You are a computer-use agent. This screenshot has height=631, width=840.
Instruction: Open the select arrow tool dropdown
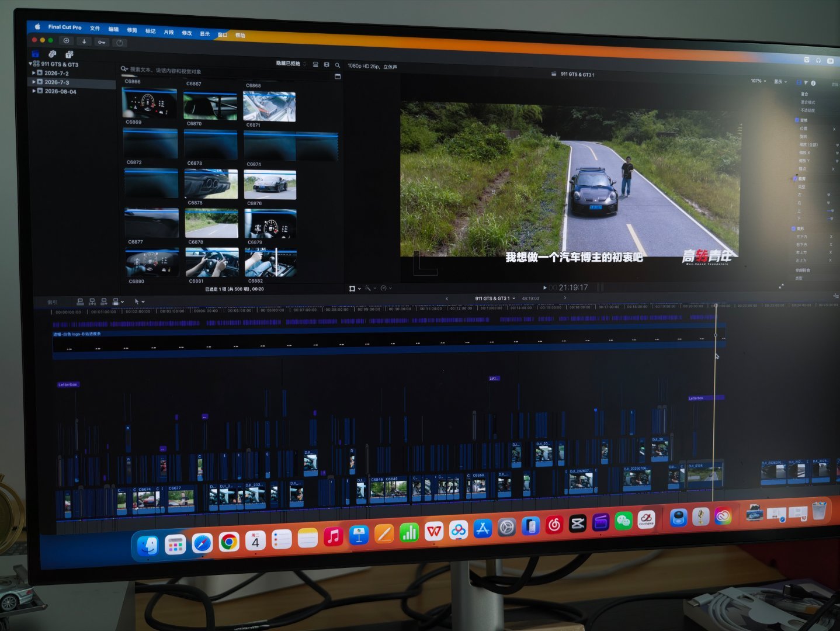click(x=139, y=301)
